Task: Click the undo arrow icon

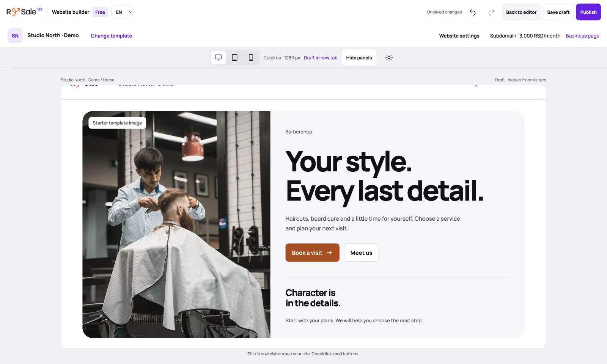Action: tap(472, 12)
